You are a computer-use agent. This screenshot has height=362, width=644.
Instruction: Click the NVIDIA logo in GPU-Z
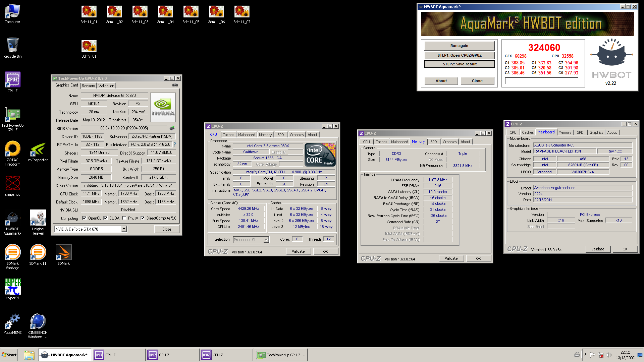[x=163, y=108]
